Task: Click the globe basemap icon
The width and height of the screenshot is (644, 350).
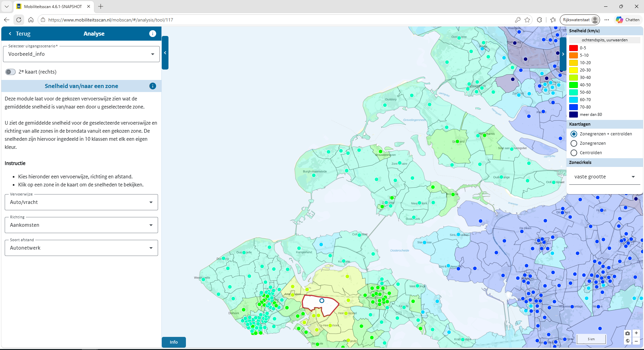Action: 628,341
